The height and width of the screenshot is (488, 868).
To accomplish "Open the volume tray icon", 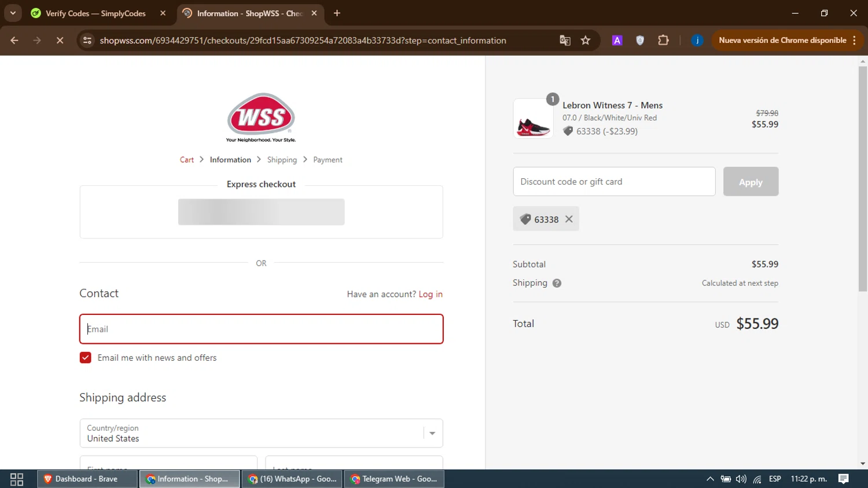I will point(741,479).
